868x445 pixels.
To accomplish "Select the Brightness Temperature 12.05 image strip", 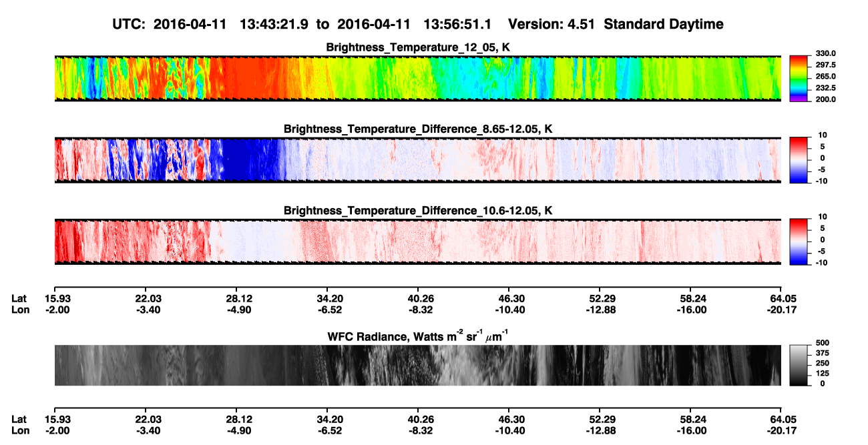I will [x=418, y=78].
